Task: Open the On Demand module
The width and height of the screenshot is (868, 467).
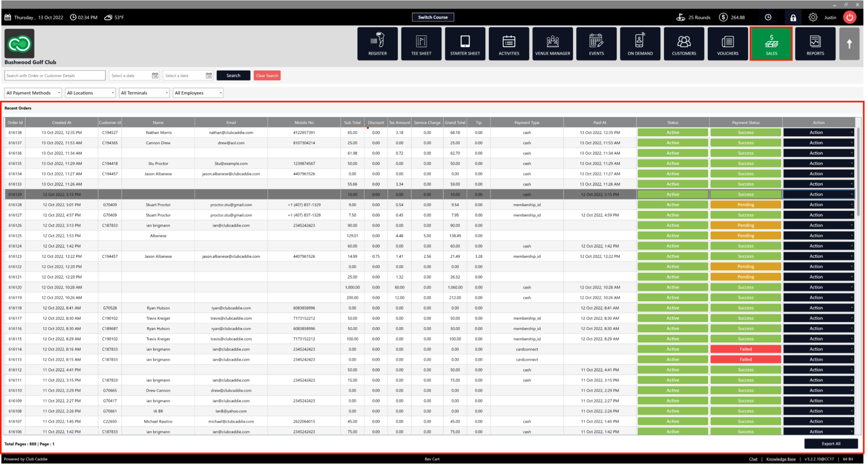Action: (640, 44)
